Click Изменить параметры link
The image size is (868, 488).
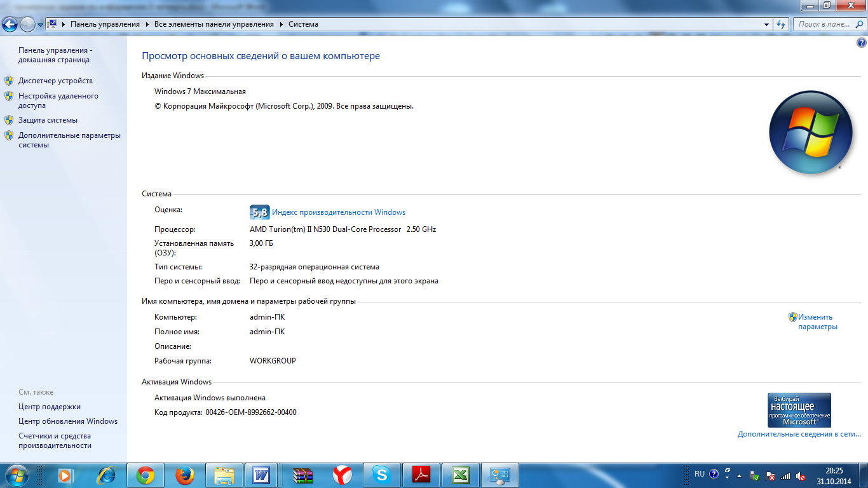tap(818, 322)
